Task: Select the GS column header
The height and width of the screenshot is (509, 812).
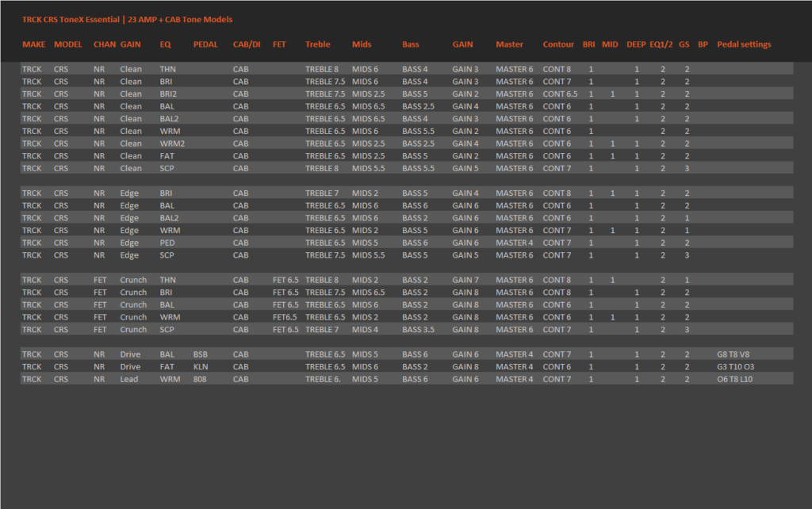Action: tap(684, 44)
